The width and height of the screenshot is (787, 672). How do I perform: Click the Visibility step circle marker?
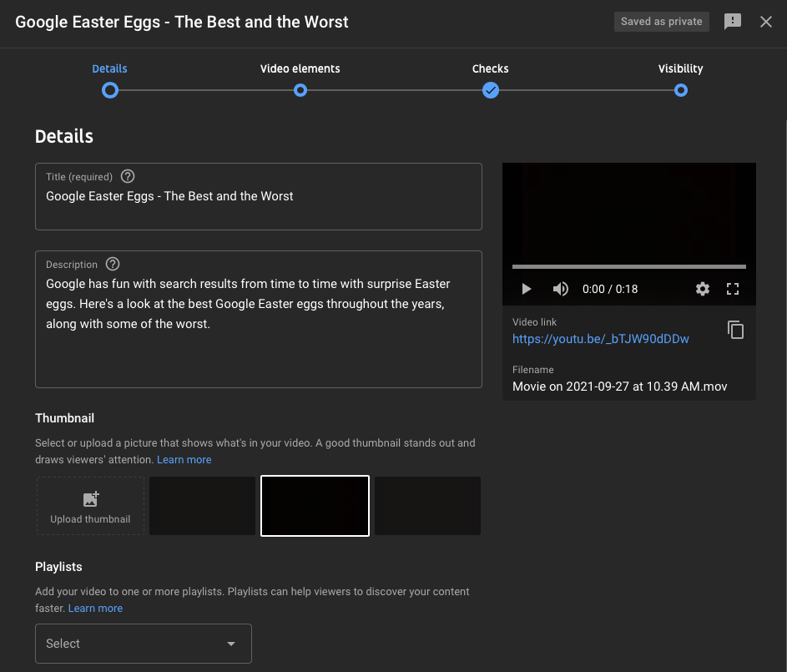click(681, 90)
